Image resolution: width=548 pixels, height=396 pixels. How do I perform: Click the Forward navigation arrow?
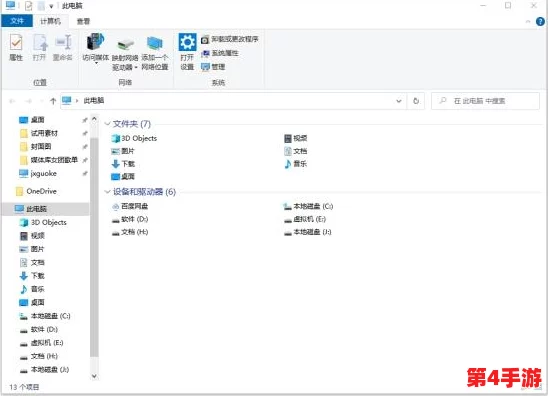[29, 101]
